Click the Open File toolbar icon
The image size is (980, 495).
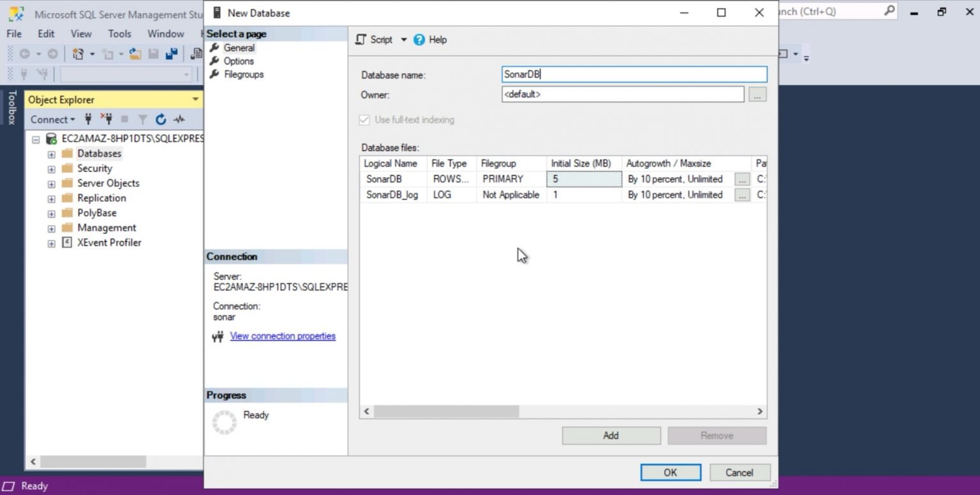coord(134,55)
